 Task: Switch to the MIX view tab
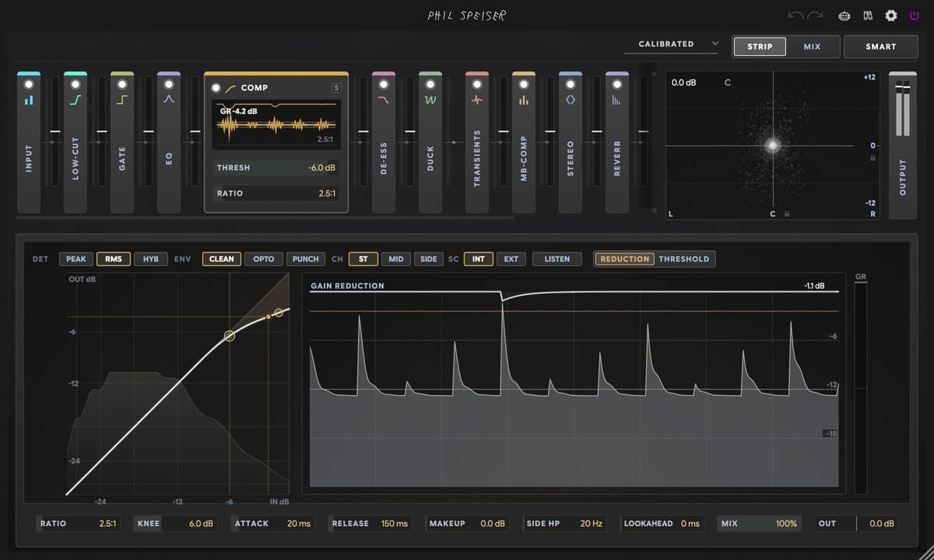point(813,47)
